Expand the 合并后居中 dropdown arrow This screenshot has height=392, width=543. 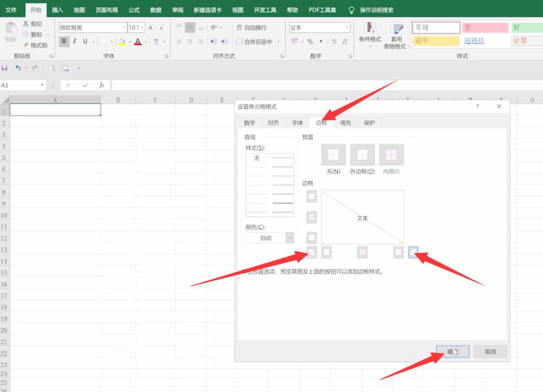[279, 41]
